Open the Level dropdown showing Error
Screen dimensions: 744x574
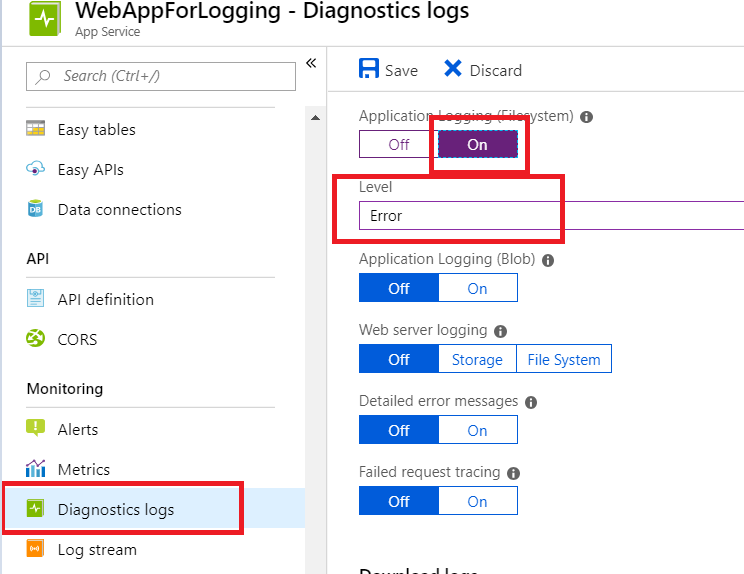point(551,215)
